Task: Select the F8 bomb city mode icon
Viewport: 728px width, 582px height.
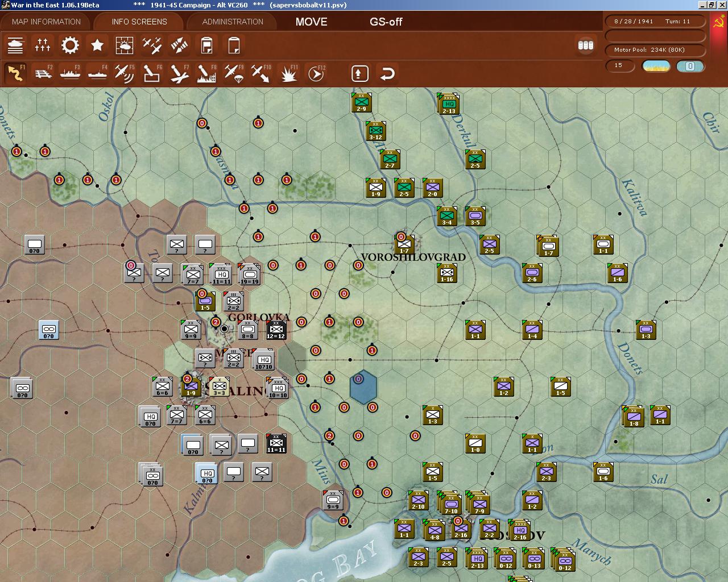Action: (x=206, y=73)
